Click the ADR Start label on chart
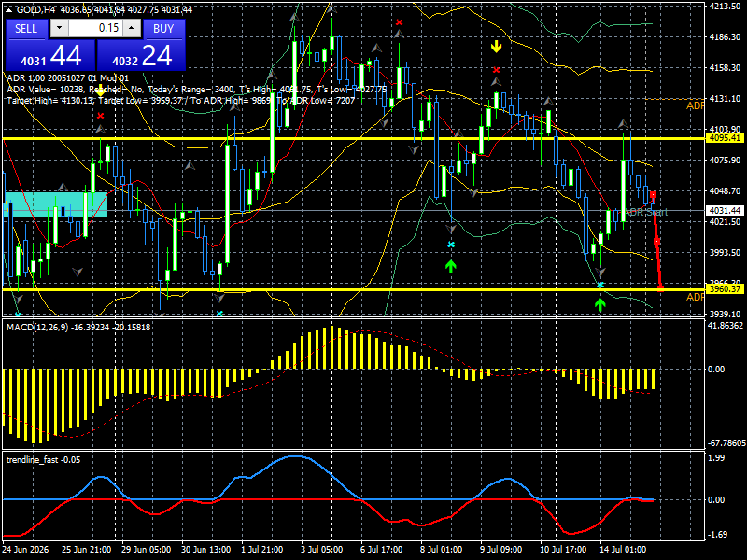 click(x=646, y=213)
